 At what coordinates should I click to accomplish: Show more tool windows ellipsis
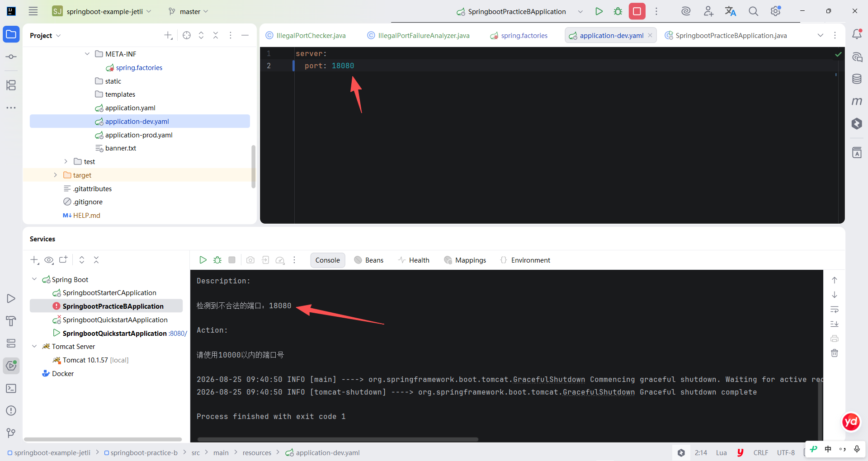tap(11, 108)
